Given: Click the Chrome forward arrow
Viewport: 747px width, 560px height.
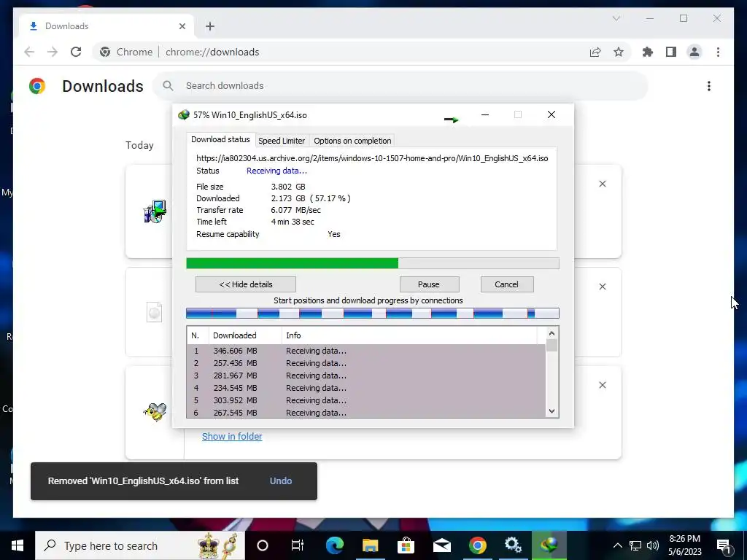Looking at the screenshot, I should point(53,52).
